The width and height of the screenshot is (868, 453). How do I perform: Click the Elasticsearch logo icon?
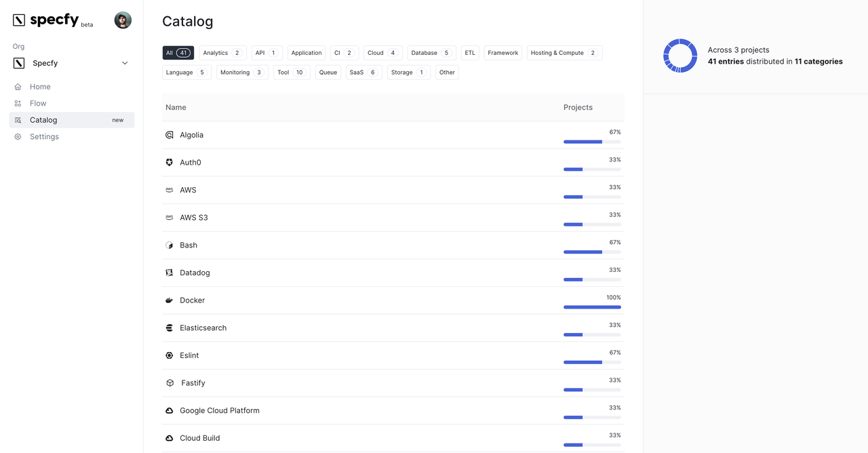(x=170, y=328)
